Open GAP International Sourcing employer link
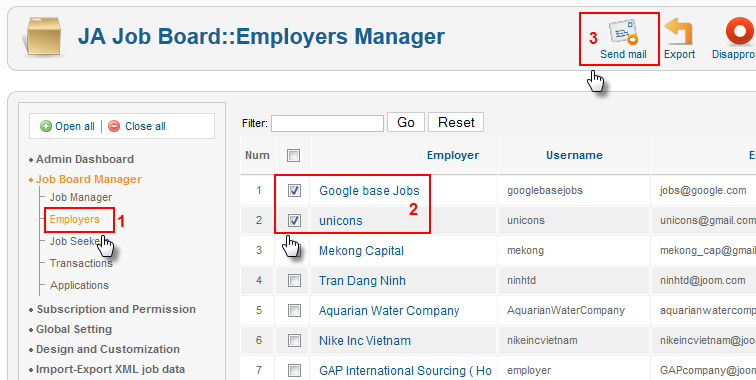 pyautogui.click(x=405, y=370)
